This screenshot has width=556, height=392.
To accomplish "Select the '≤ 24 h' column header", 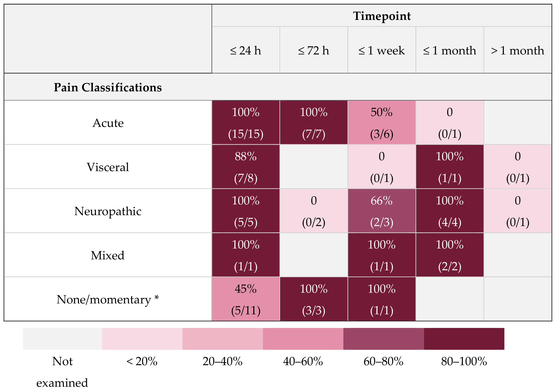I will 246,51.
